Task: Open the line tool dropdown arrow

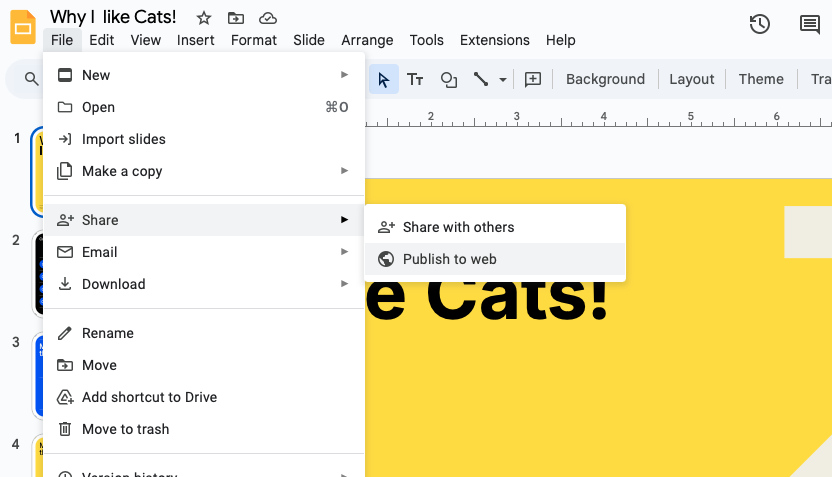Action: click(x=503, y=79)
